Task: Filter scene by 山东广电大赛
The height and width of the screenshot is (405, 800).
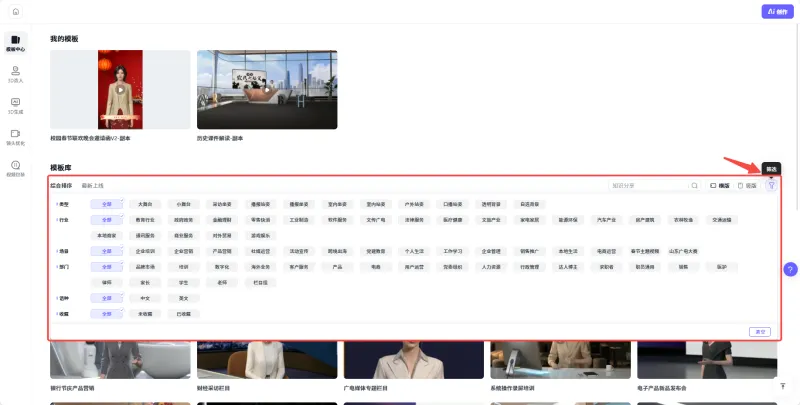Action: coord(683,251)
